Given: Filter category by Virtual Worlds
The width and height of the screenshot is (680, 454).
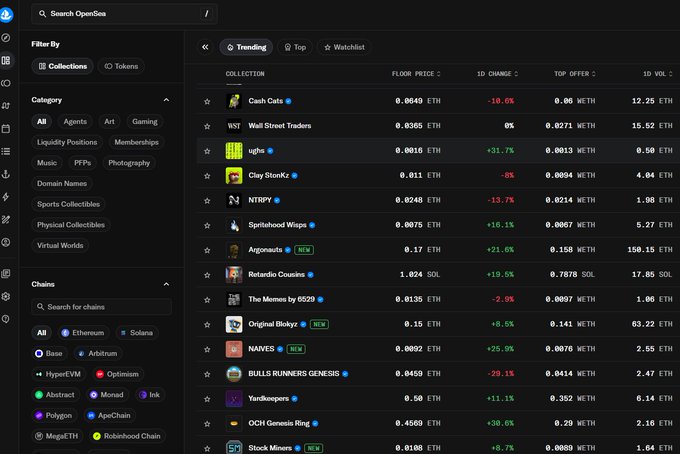Looking at the screenshot, I should pos(60,245).
